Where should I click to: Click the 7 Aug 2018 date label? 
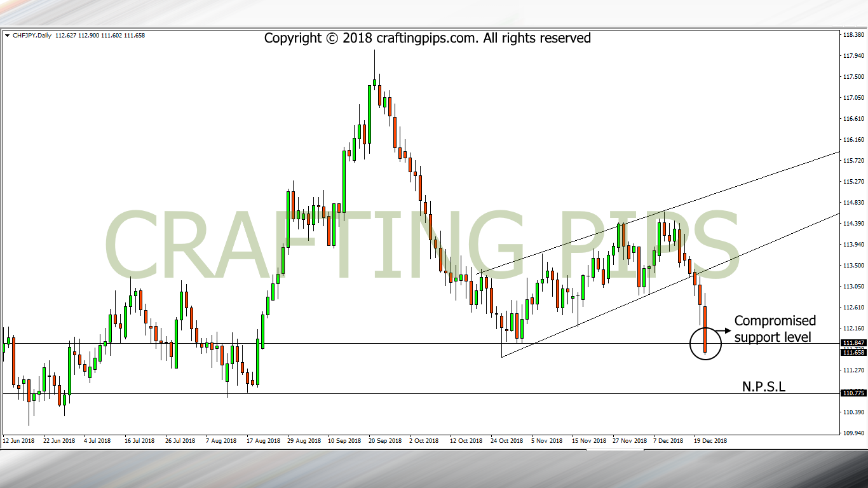(x=221, y=440)
